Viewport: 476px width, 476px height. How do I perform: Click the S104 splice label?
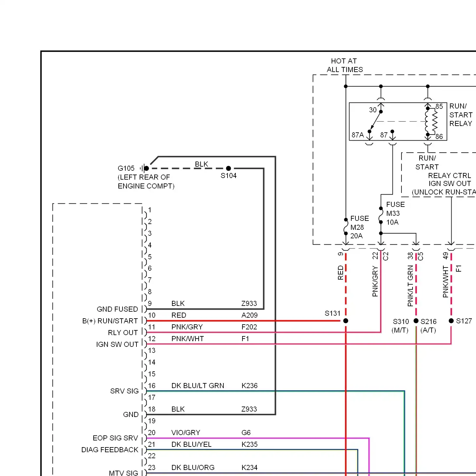tap(228, 176)
